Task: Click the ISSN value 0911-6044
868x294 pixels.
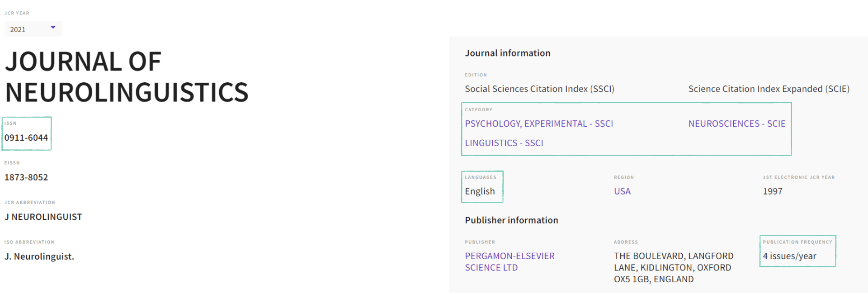Action: 26,138
